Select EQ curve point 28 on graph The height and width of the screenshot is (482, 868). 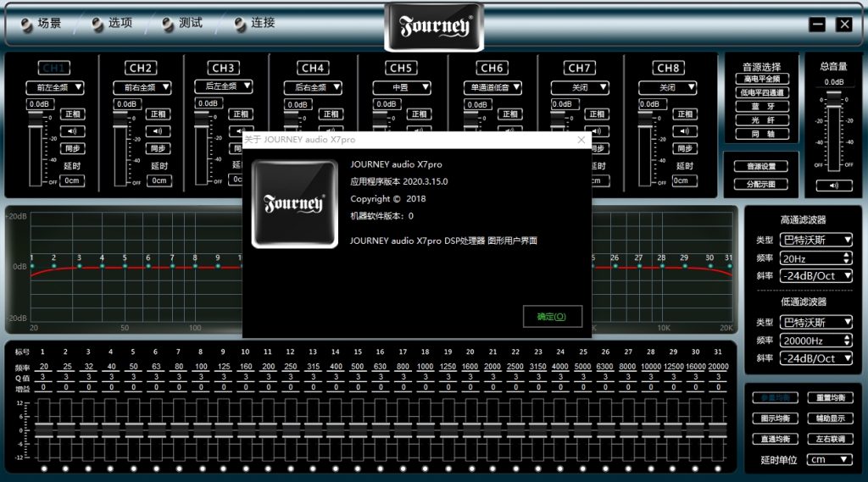(x=662, y=266)
